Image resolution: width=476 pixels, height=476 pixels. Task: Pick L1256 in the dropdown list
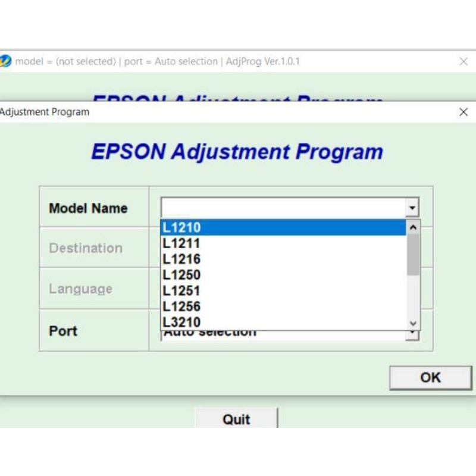[x=283, y=306]
